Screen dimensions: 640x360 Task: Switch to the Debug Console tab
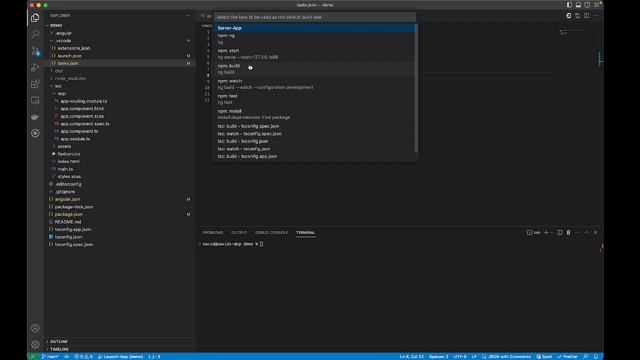point(271,233)
